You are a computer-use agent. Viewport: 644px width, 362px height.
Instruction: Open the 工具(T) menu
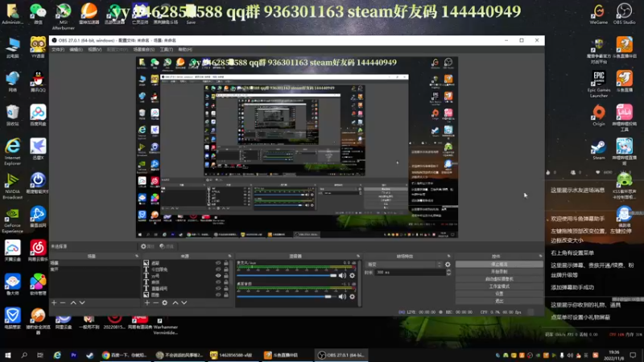pos(167,49)
